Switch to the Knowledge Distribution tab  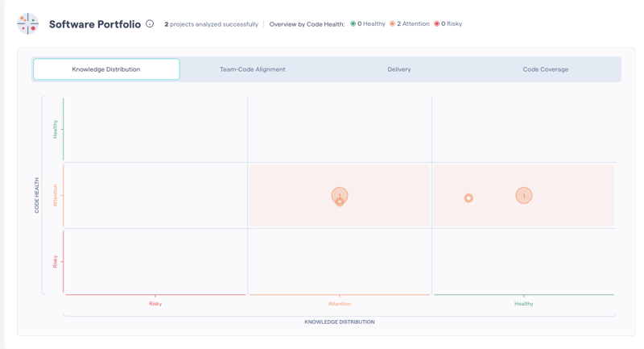point(106,69)
